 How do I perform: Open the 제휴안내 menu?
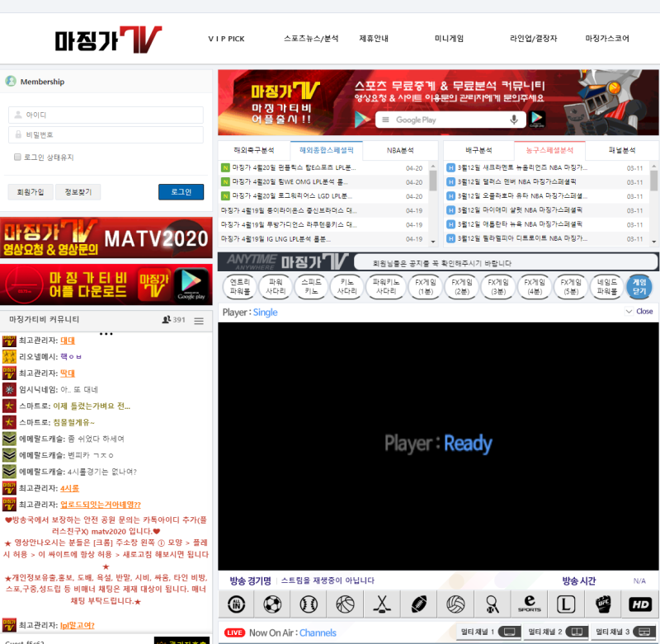(x=374, y=38)
